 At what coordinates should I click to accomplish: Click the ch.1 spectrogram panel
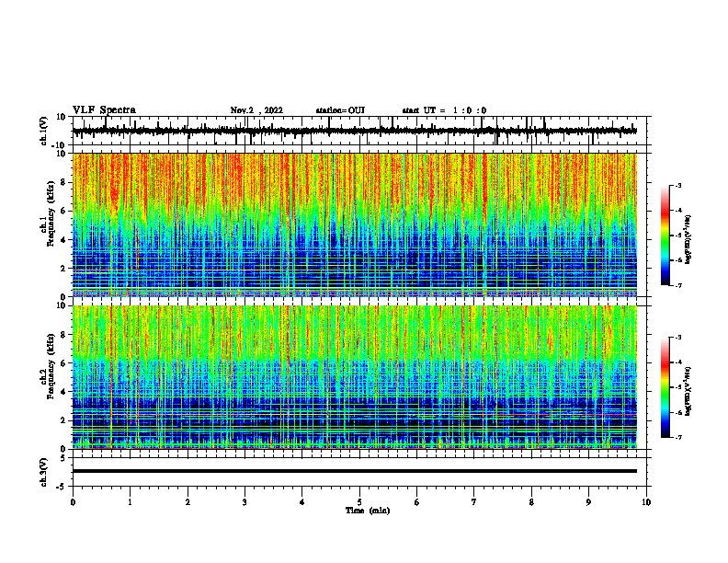click(x=354, y=224)
